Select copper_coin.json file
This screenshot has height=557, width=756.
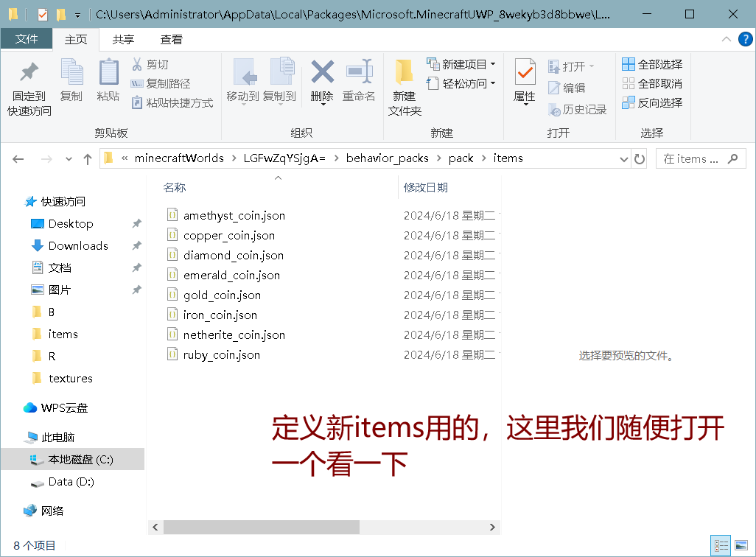click(229, 235)
